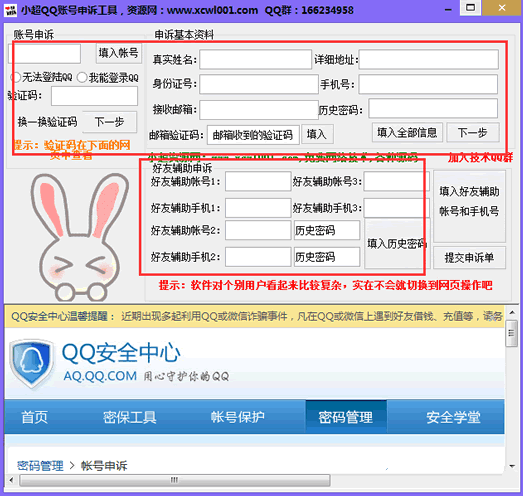Click the account number input box

pos(44,54)
